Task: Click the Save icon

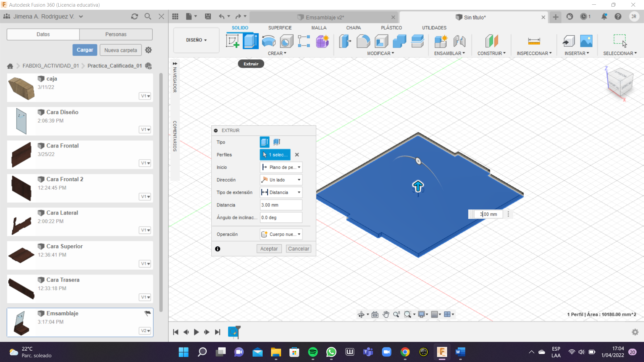Action: tap(208, 16)
